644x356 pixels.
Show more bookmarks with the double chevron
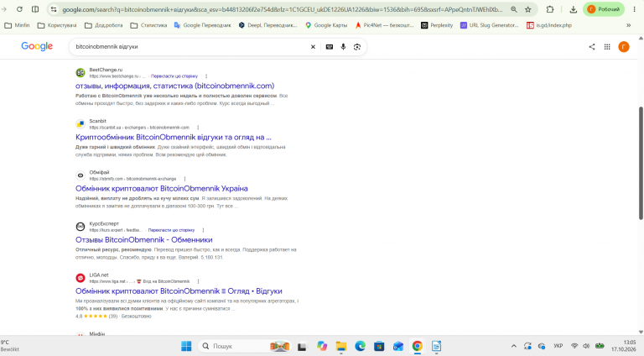(628, 25)
